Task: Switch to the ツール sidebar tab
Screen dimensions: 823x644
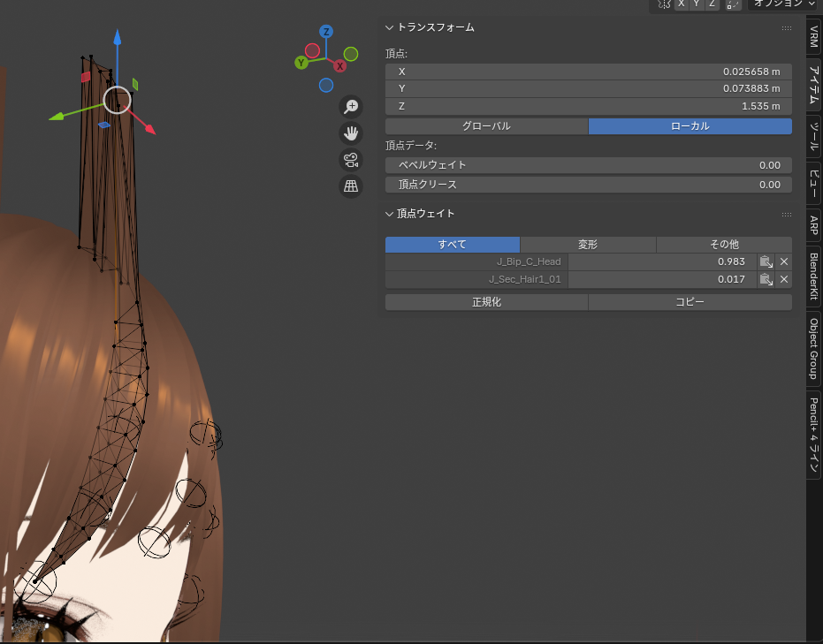Action: click(x=814, y=137)
